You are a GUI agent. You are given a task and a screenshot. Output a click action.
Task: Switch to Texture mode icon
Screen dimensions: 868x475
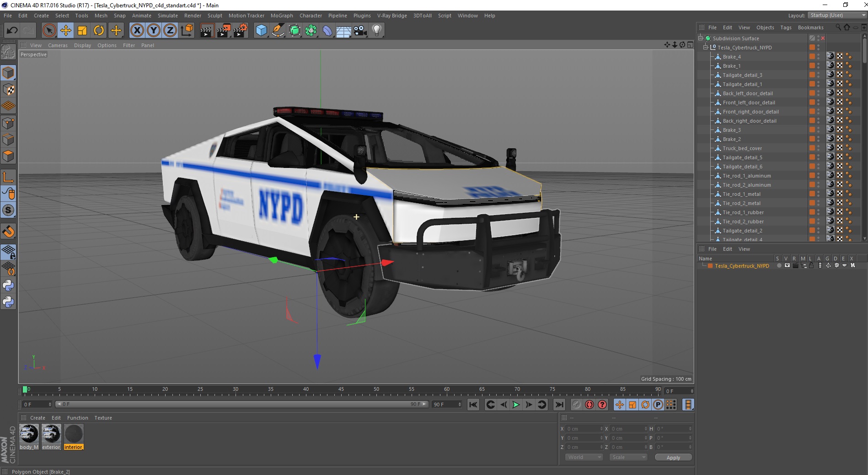(x=8, y=90)
